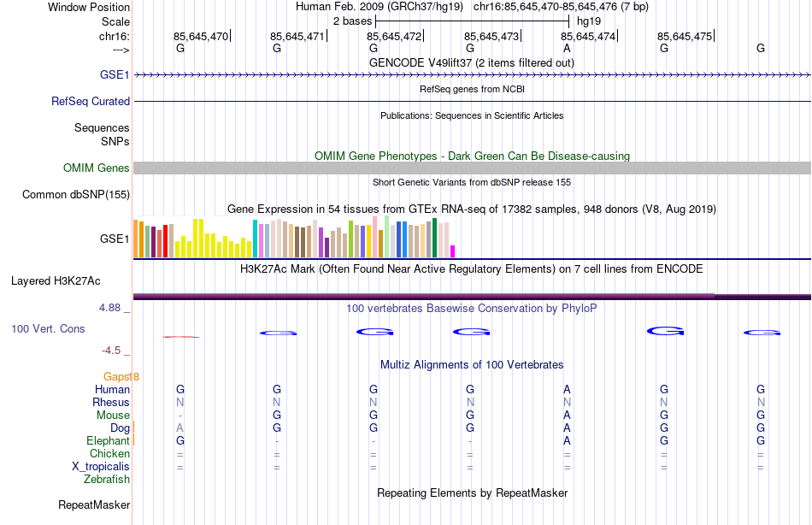Click the H3K27Ac Mark track title
Screen dimensions: 812x525
click(x=472, y=269)
